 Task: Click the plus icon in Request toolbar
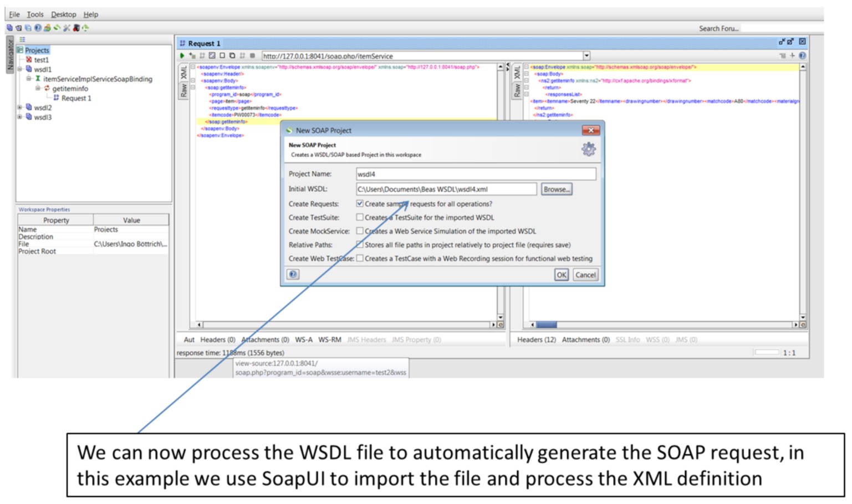pyautogui.click(x=792, y=55)
